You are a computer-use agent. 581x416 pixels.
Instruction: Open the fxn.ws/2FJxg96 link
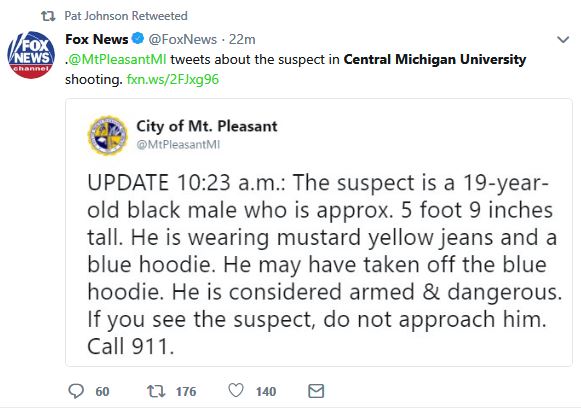173,79
